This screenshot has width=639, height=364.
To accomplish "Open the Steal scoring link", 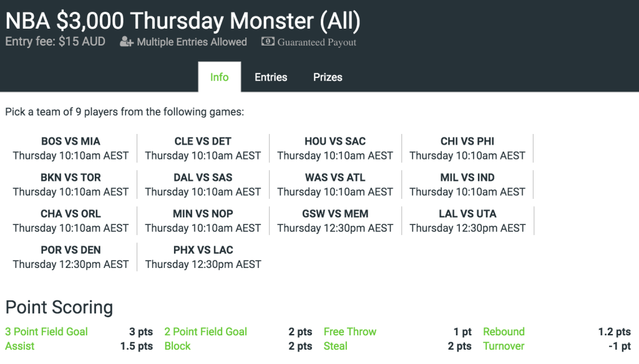I will [335, 346].
